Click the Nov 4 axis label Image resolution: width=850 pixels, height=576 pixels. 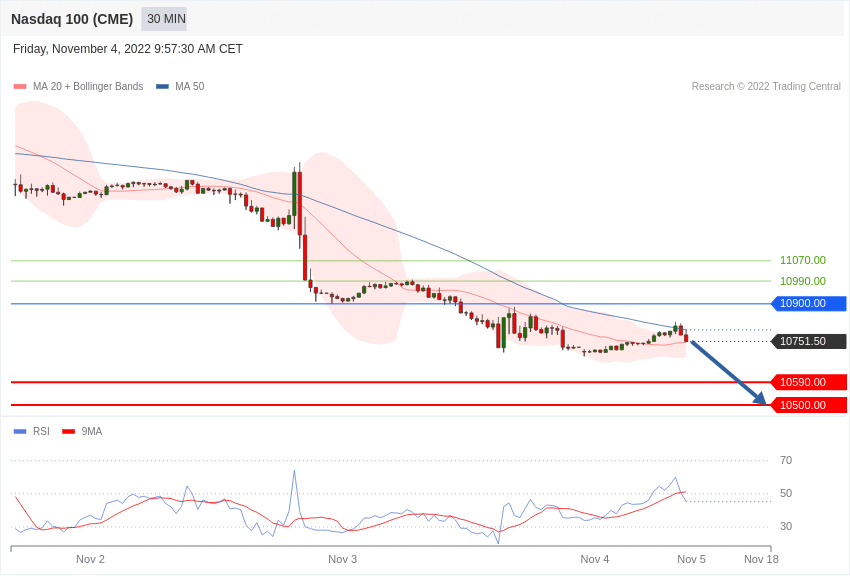(595, 559)
